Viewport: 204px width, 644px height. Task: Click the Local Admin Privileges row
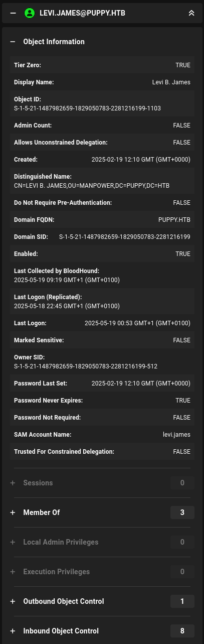pyautogui.click(x=102, y=542)
